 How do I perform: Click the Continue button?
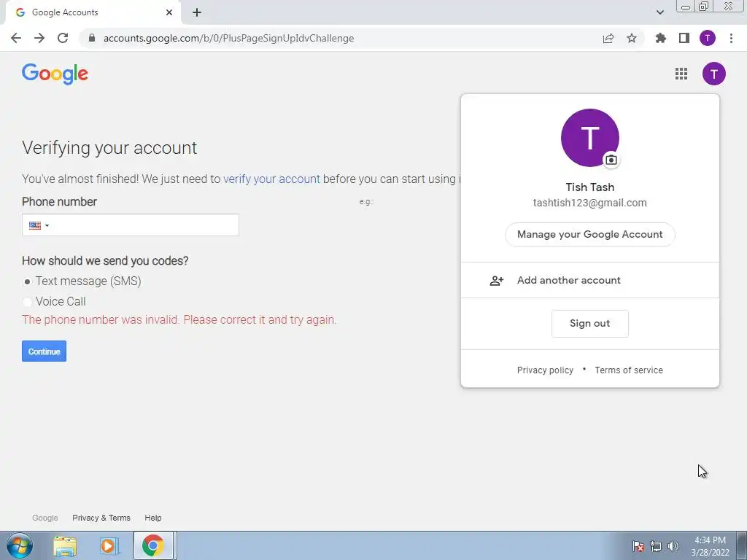[44, 351]
